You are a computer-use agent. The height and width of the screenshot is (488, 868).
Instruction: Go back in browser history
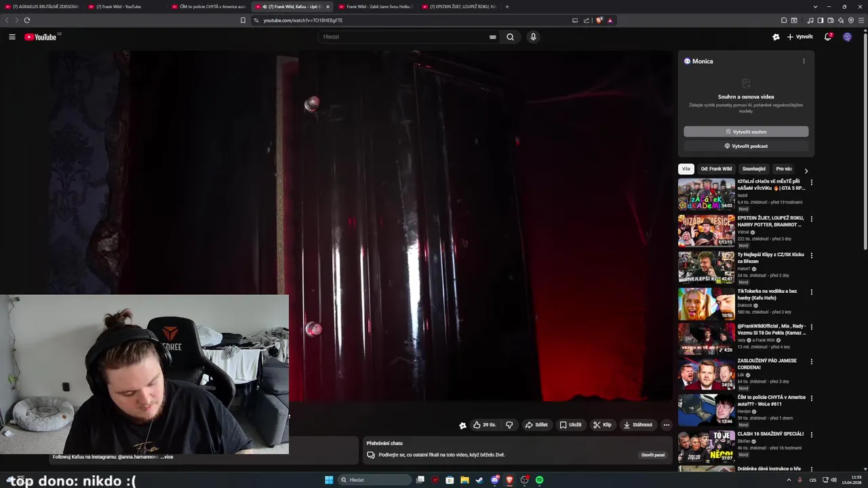[7, 20]
